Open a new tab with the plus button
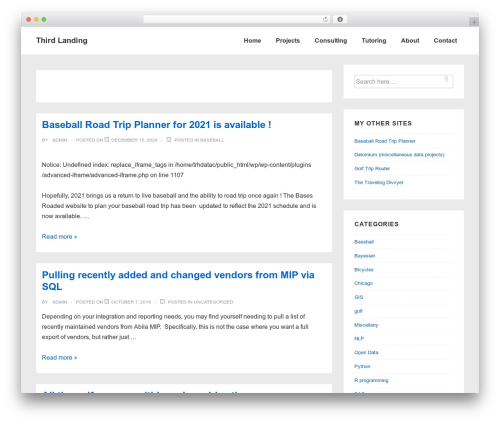 (474, 22)
